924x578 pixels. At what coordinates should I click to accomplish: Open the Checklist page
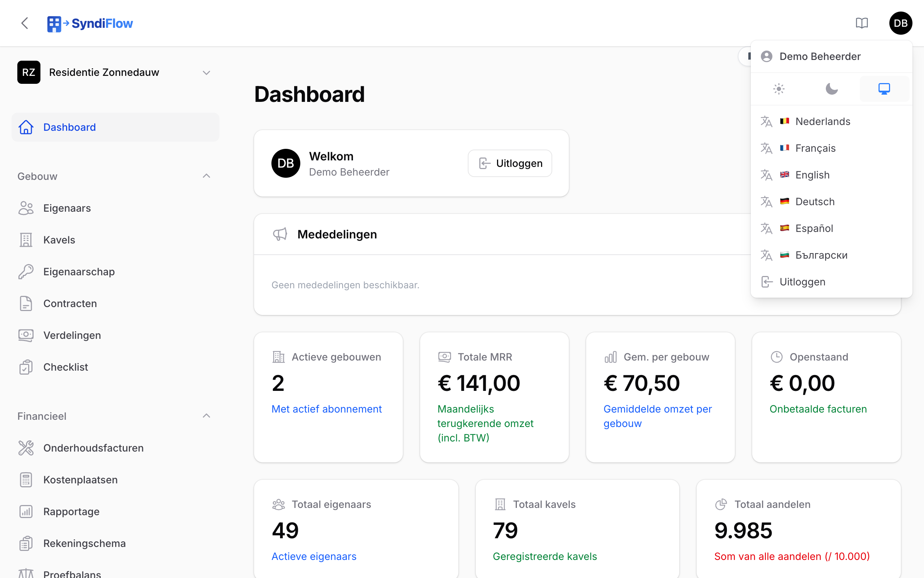click(115, 367)
